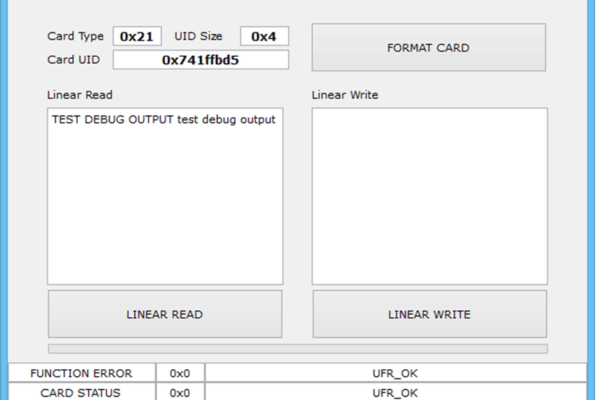Image resolution: width=600 pixels, height=400 pixels.
Task: Click inside the Linear Read text area
Action: click(x=165, y=196)
